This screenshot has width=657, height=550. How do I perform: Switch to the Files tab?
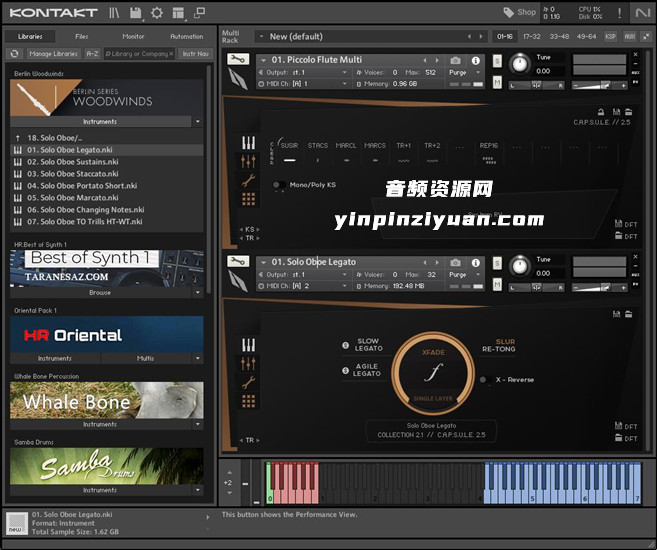click(82, 36)
